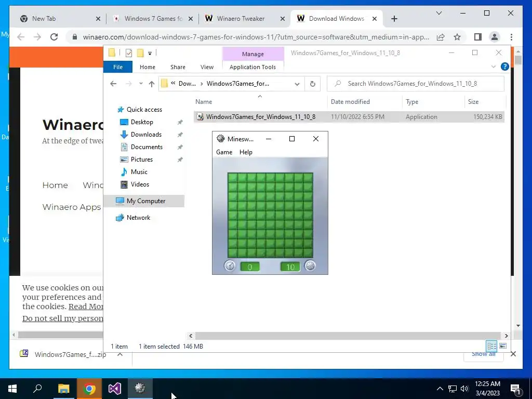Screen dimensions: 532x399
Task: Select Desktop in Quick access
Action: [142, 122]
